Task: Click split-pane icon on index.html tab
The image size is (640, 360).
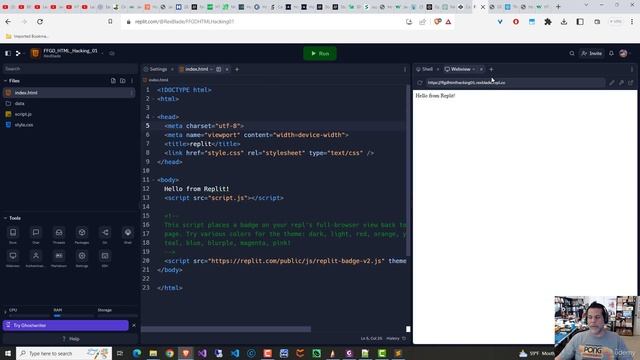Action: point(219,69)
